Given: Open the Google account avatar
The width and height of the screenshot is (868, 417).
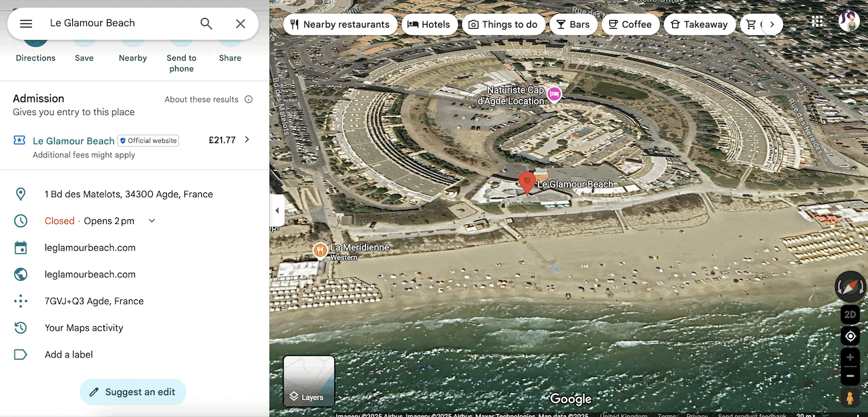Looking at the screenshot, I should tap(849, 21).
